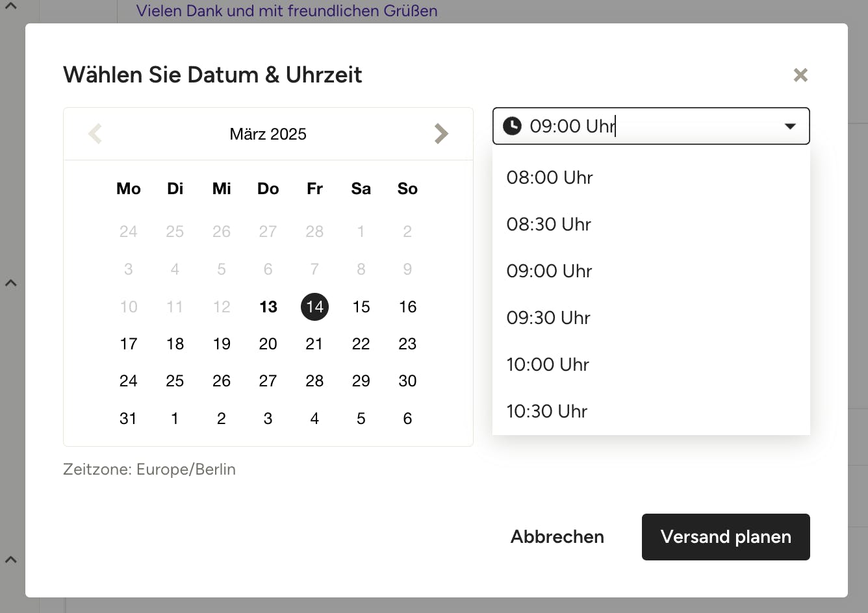This screenshot has height=613, width=868.
Task: Select March 13 in the calendar
Action: tap(268, 306)
